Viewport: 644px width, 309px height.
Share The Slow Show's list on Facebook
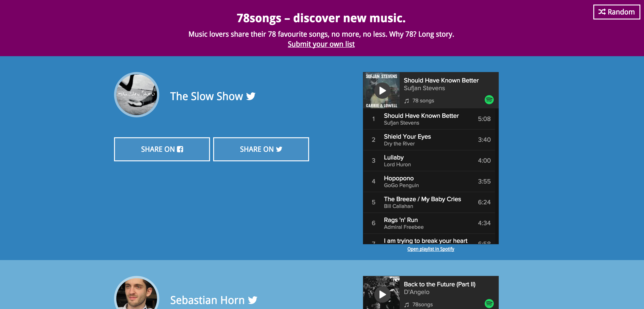tap(162, 149)
